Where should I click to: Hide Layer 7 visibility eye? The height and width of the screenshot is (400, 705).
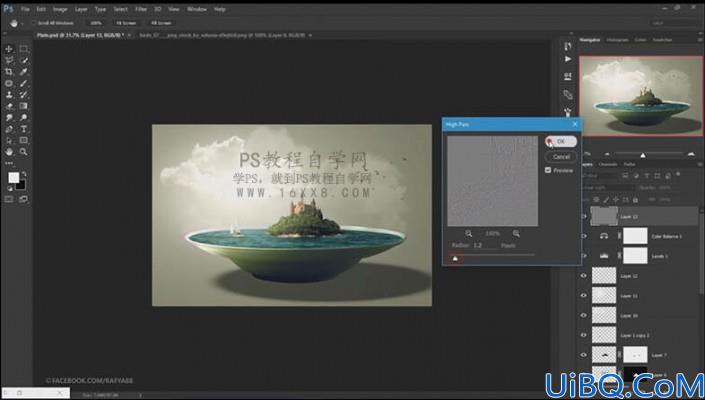pos(584,355)
